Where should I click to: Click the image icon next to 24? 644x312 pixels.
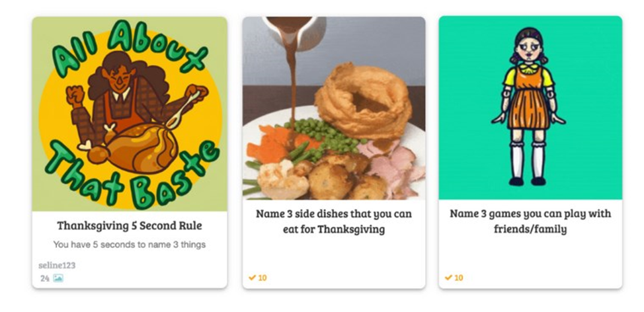pos(58,278)
